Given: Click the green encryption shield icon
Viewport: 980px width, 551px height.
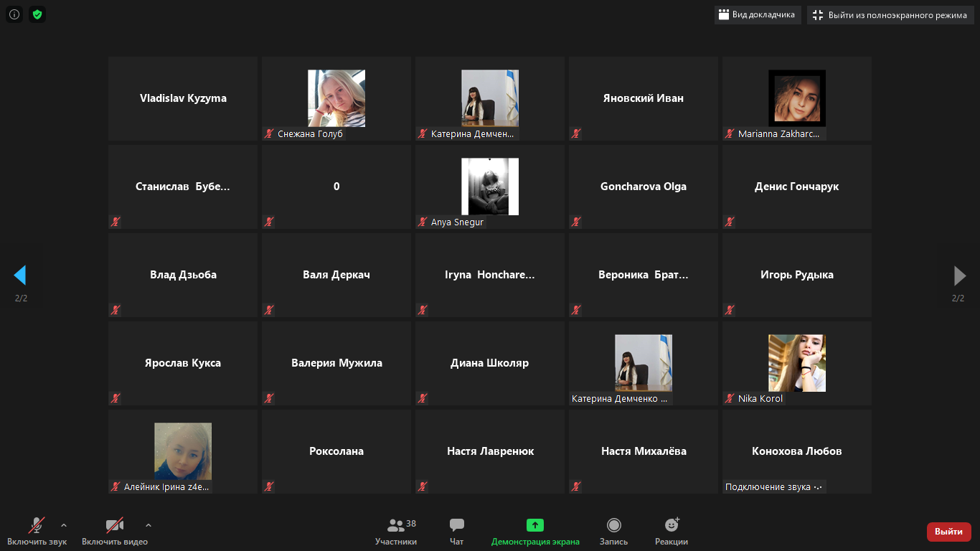Looking at the screenshot, I should click(x=37, y=14).
